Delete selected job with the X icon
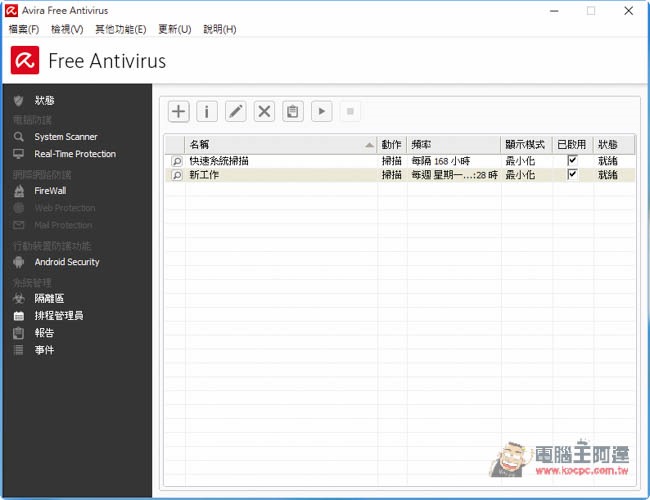This screenshot has width=650, height=500. point(264,111)
